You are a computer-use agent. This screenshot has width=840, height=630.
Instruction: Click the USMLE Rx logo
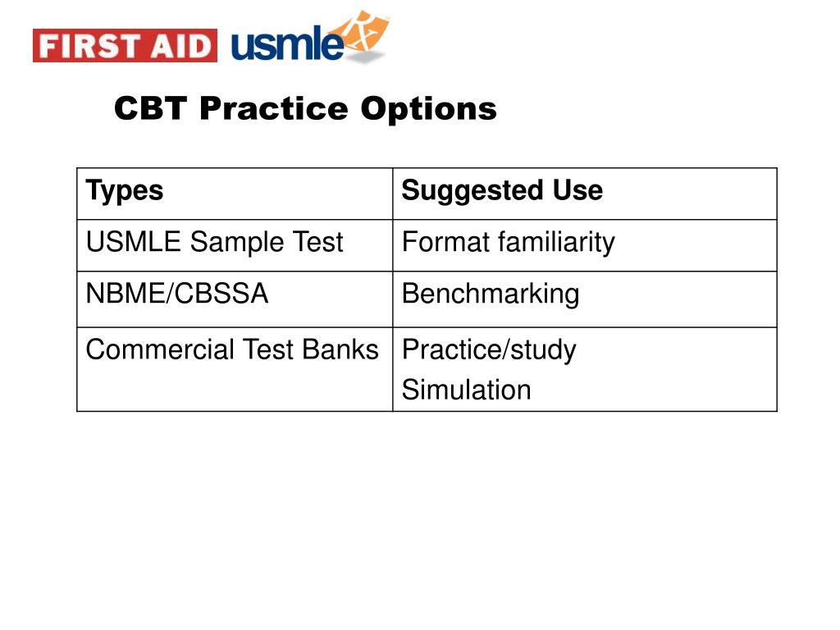tap(311, 37)
